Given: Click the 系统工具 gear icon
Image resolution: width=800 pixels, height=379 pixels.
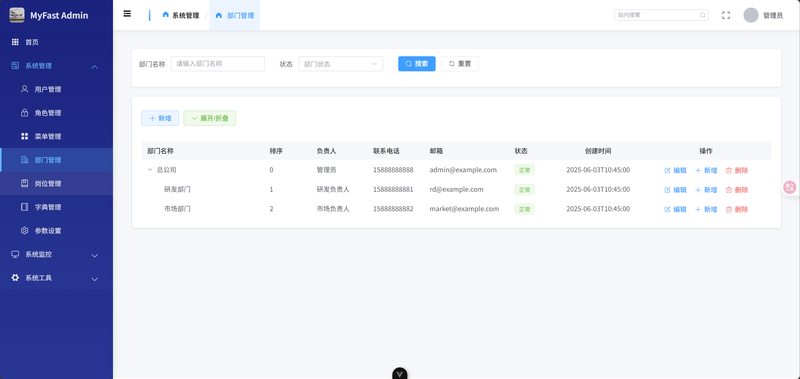Looking at the screenshot, I should 15,278.
